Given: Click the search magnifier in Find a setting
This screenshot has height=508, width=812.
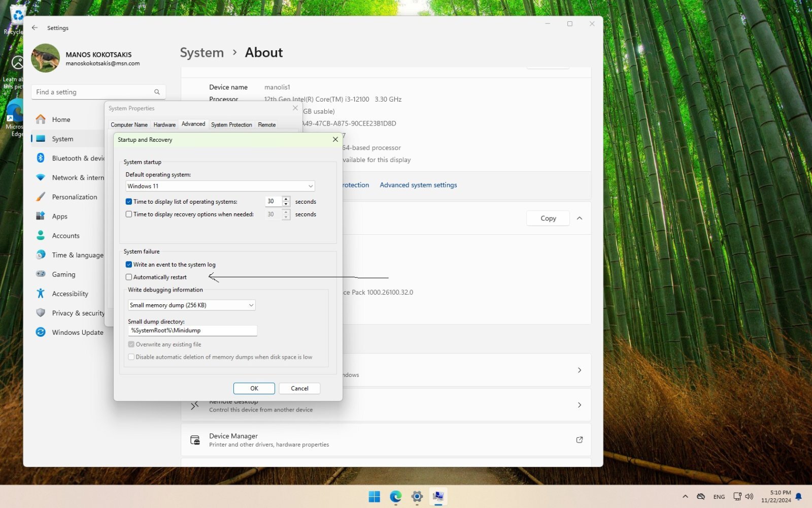Looking at the screenshot, I should click(x=157, y=92).
